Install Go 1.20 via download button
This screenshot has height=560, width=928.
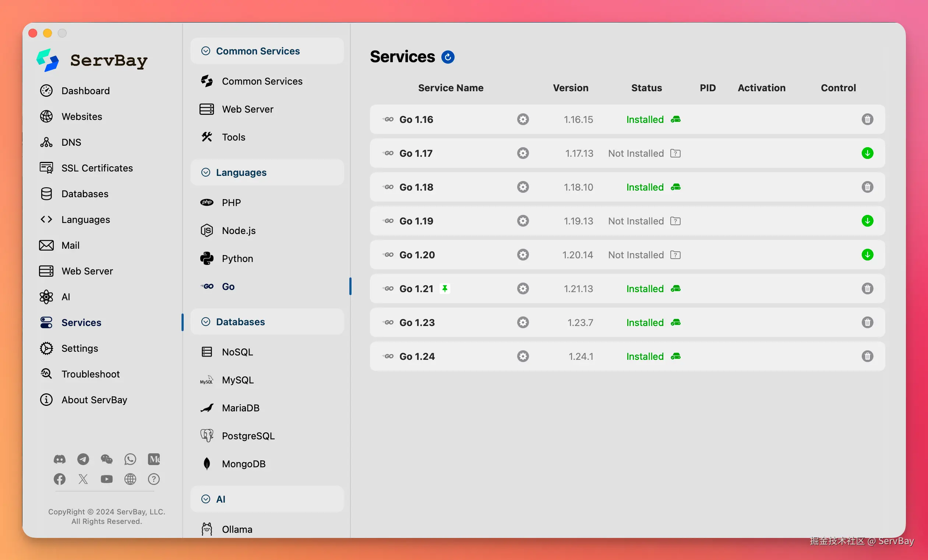click(x=867, y=255)
